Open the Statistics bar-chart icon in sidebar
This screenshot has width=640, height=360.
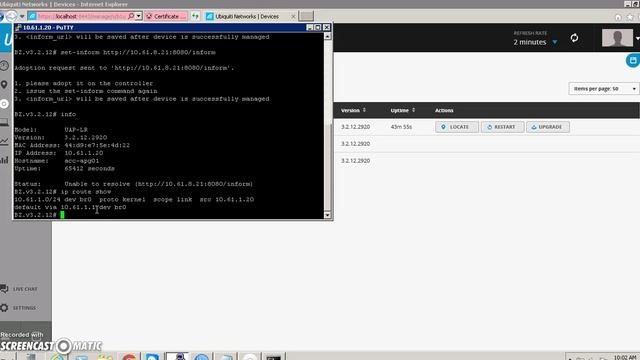4,160
